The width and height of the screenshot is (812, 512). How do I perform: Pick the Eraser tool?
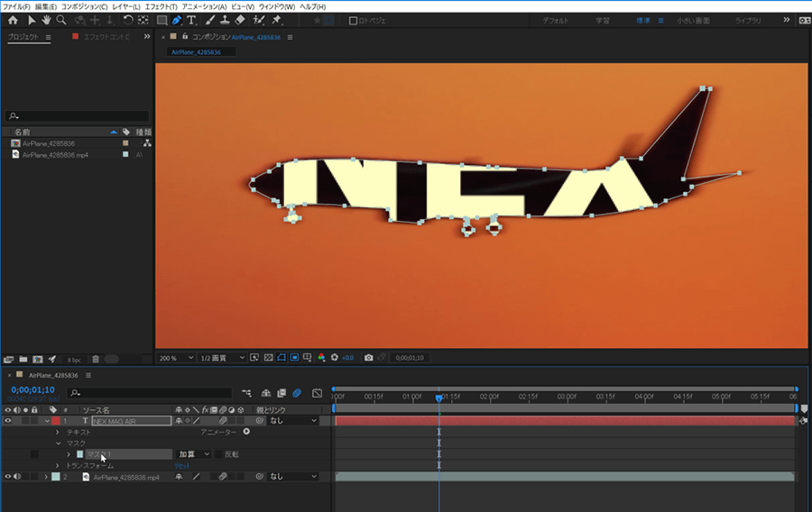(x=240, y=20)
